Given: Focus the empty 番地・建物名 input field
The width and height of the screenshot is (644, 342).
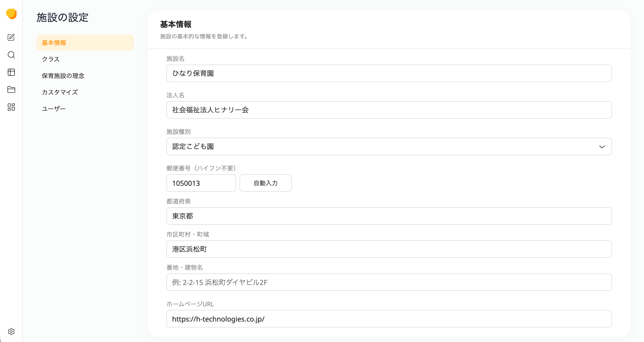Looking at the screenshot, I should pyautogui.click(x=389, y=282).
